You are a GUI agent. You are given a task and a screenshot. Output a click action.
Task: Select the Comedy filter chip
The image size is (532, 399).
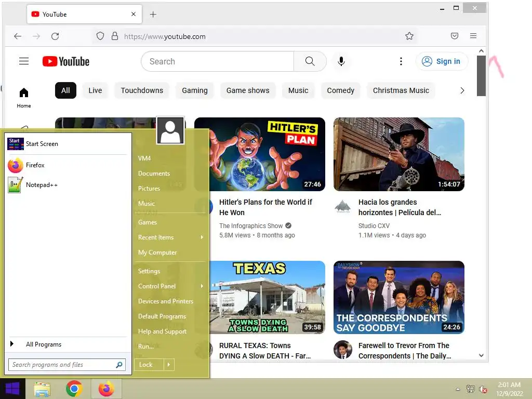coord(341,90)
